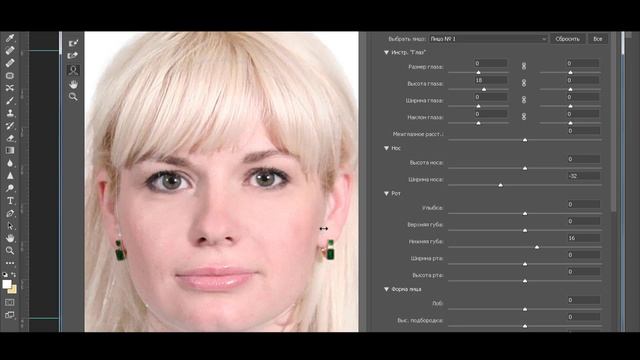Select the Hand tool in main toolbar
Screen dimensions: 640x360
(10, 238)
